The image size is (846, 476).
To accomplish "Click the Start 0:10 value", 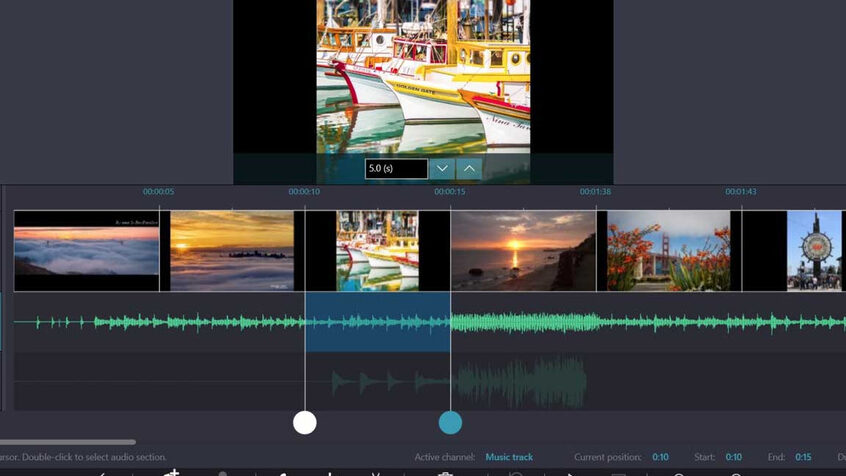I will coord(733,457).
